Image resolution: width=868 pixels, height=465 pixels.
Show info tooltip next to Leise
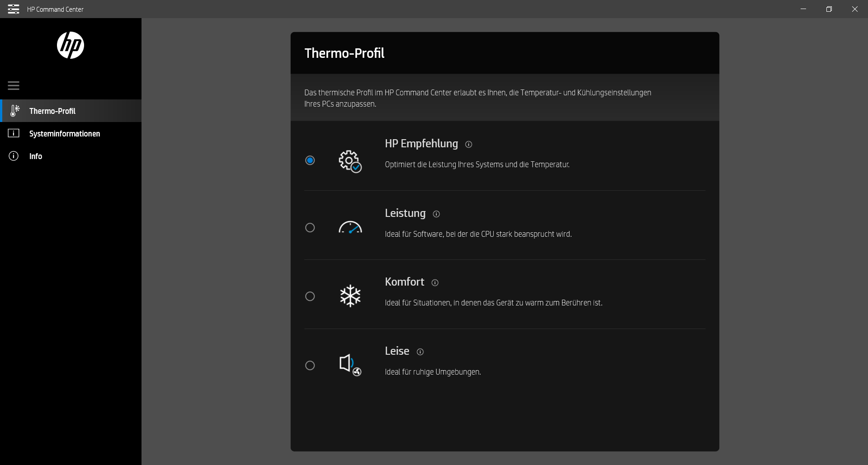(x=420, y=352)
